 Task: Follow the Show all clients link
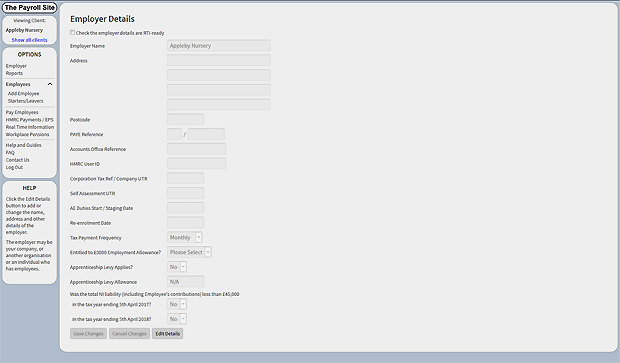(x=29, y=40)
